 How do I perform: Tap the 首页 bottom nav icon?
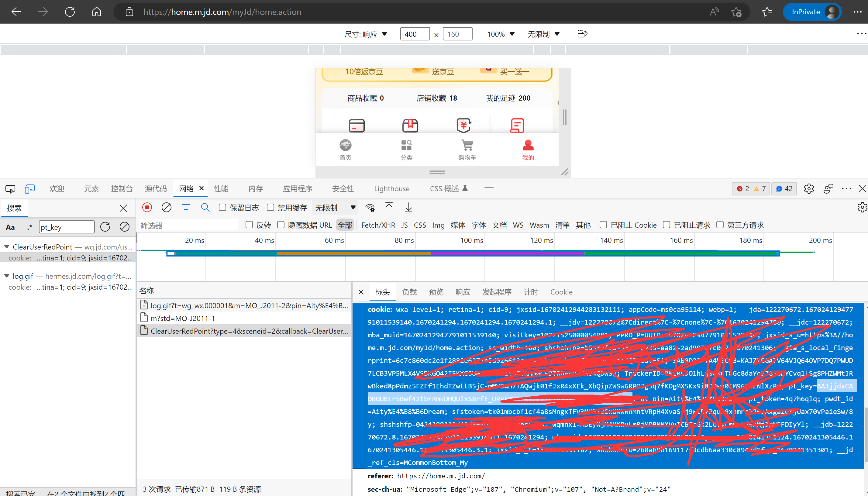(x=346, y=150)
